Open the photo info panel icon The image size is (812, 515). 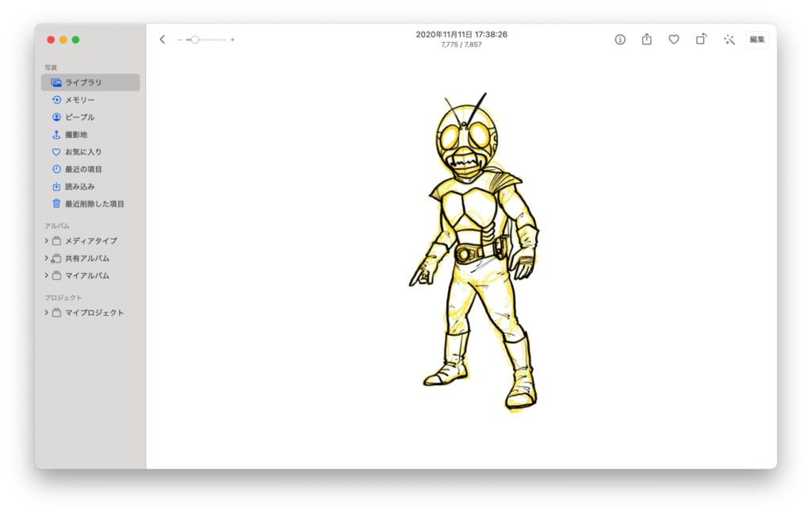tap(620, 40)
